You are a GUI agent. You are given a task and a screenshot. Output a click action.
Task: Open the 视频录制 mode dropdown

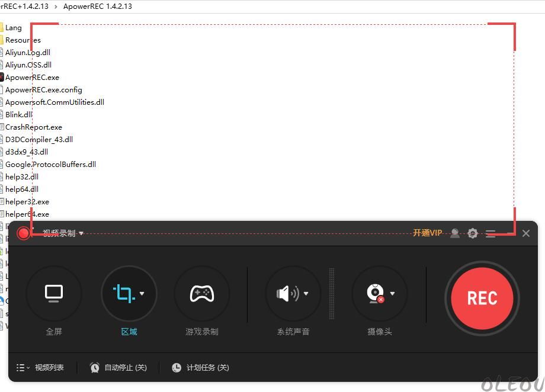[63, 233]
